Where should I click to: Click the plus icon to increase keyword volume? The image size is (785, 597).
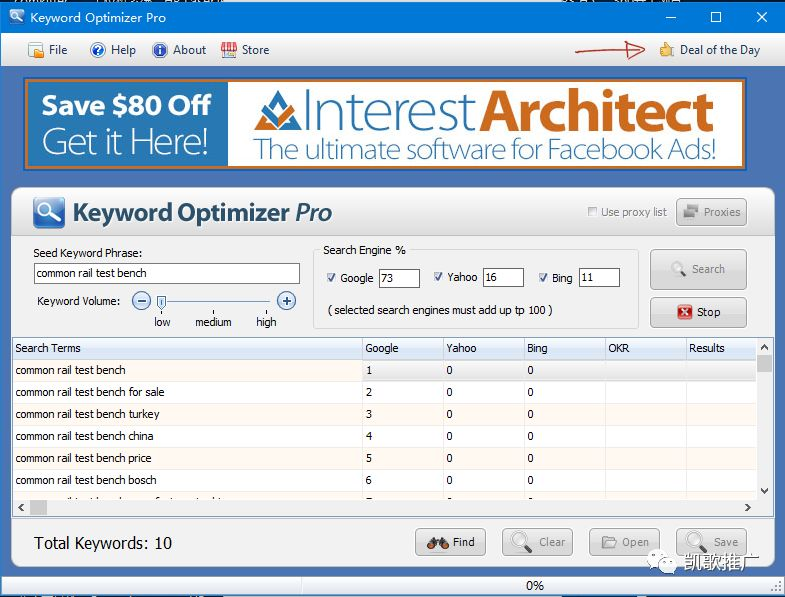286,301
